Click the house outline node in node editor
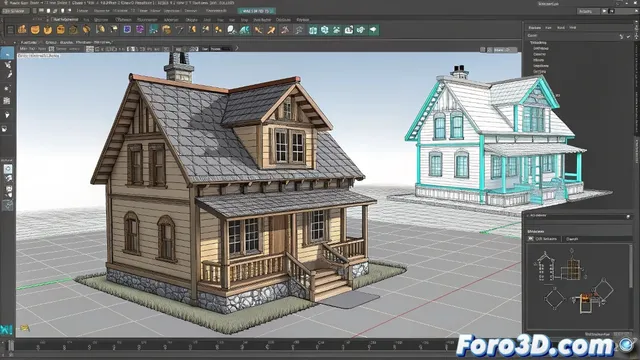Screen dimensions: 640x360 [x=546, y=265]
